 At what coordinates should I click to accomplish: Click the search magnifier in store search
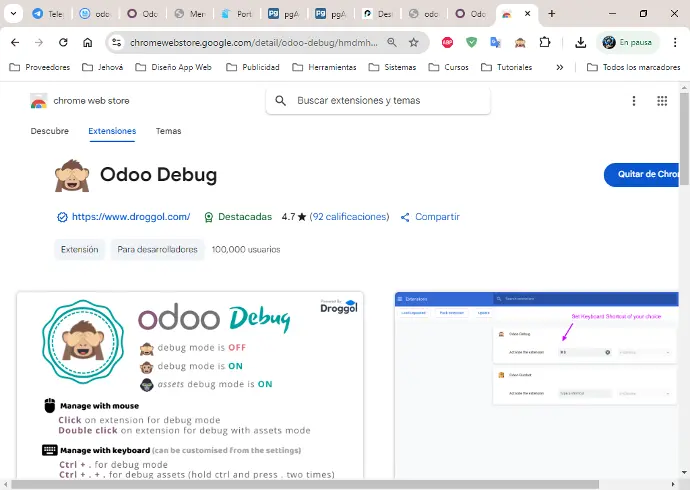point(280,101)
